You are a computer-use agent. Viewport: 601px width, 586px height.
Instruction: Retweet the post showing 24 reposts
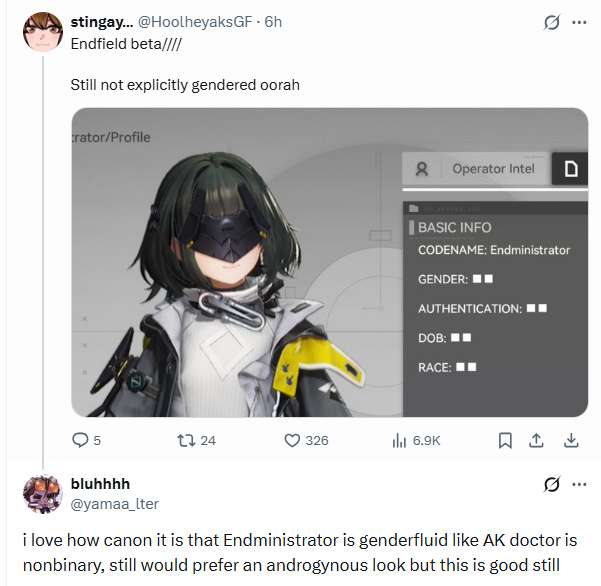(x=186, y=440)
